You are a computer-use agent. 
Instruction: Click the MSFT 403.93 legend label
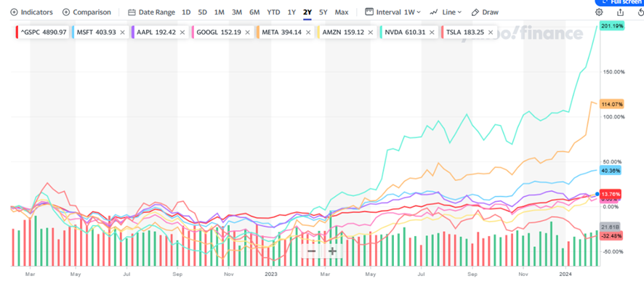[x=97, y=32]
